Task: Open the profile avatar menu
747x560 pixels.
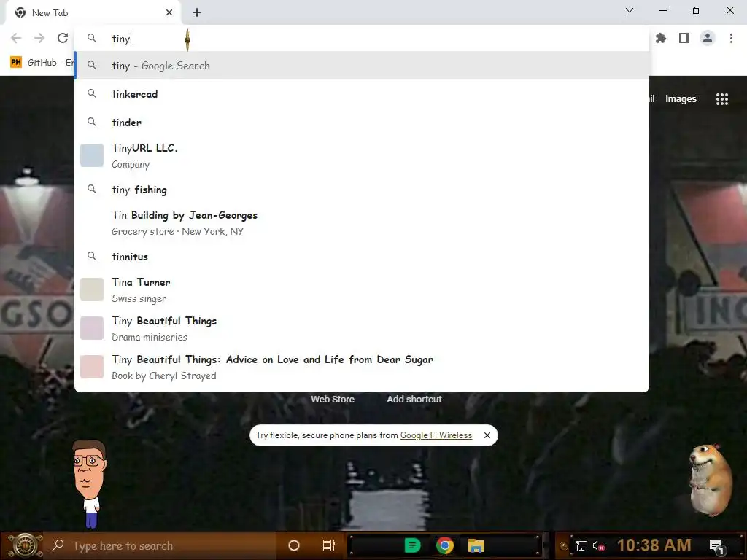Action: pos(708,38)
